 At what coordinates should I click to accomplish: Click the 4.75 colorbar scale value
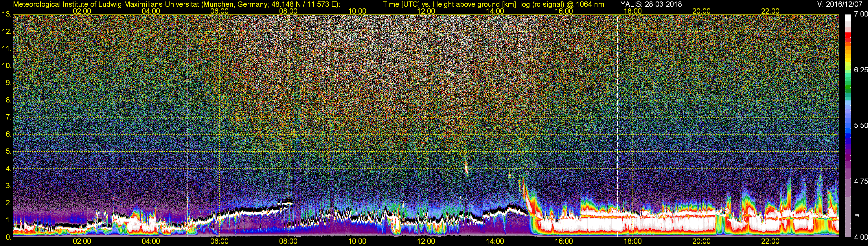(860, 181)
